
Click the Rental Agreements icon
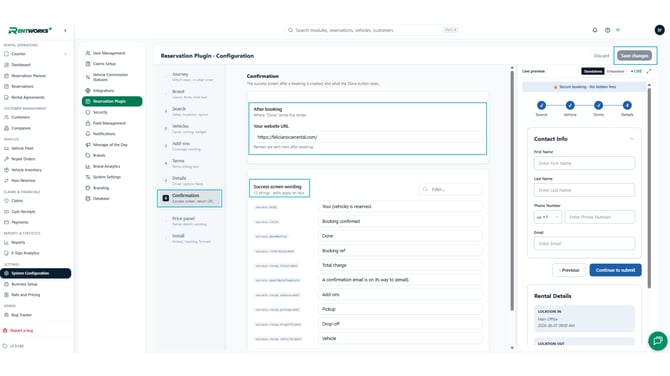[x=6, y=97]
